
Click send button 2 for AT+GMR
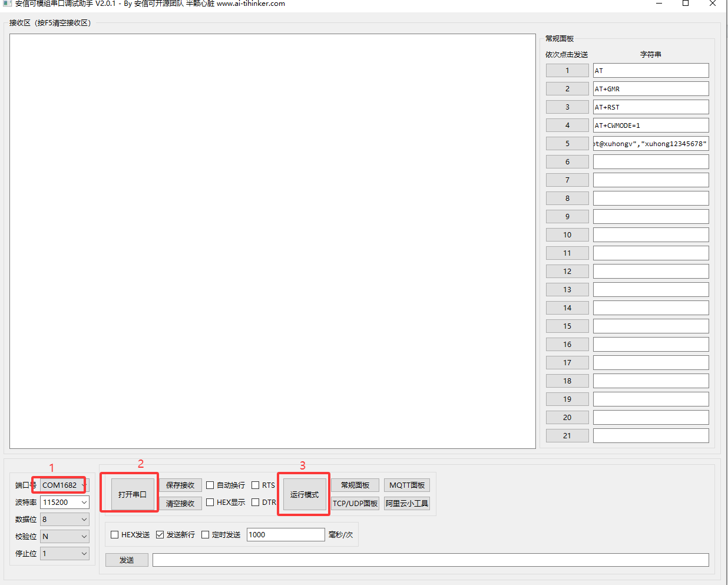tap(567, 88)
